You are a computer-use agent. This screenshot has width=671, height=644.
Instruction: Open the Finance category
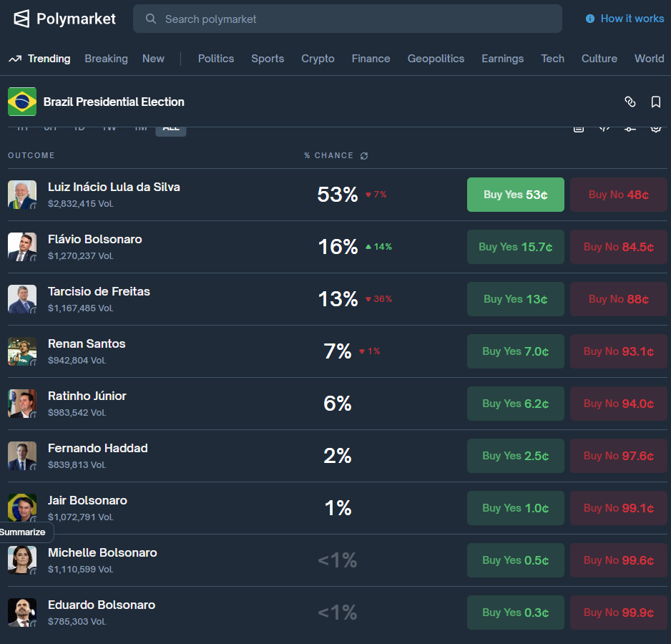(371, 59)
